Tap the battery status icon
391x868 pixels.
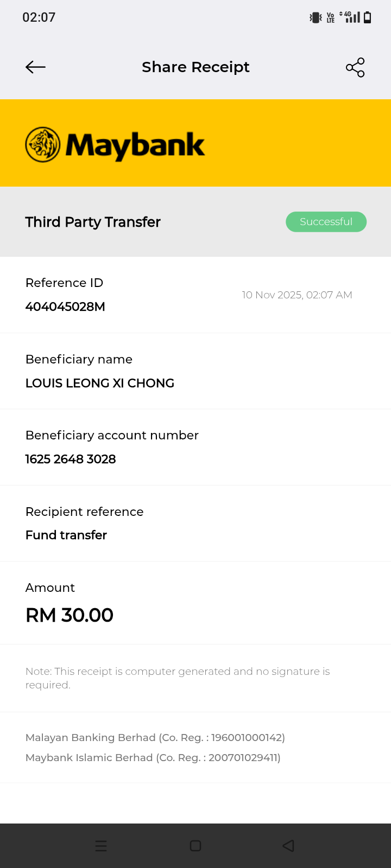tap(368, 17)
